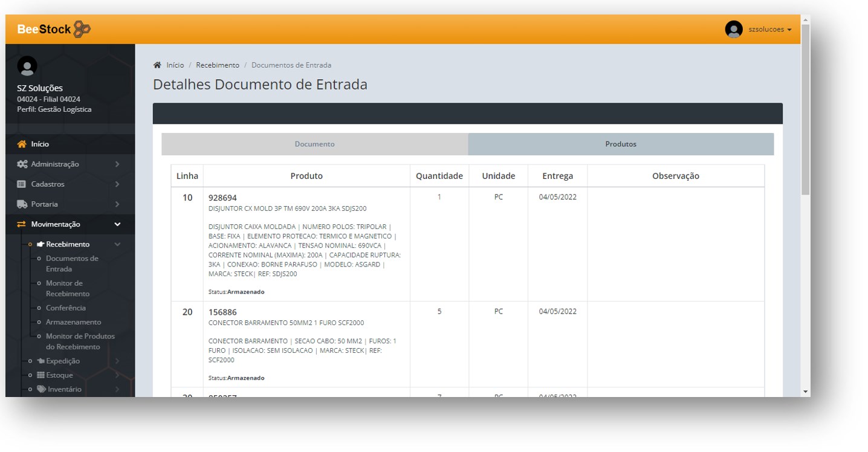Open the szsolucoes user dropdown
Screen dimensions: 868x452
pyautogui.click(x=769, y=30)
